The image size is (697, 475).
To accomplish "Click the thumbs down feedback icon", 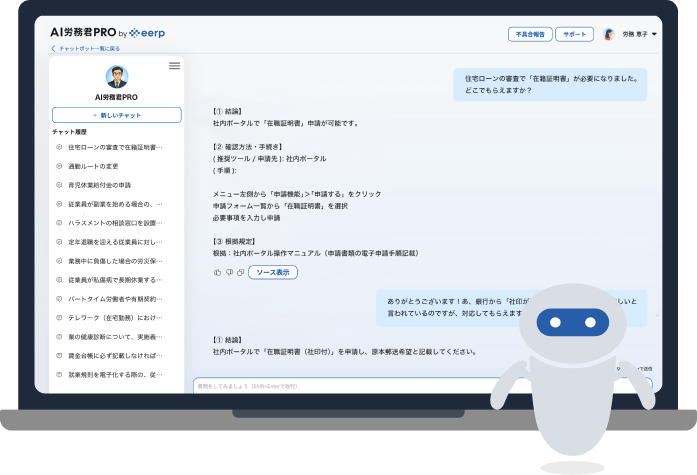I will pos(228,272).
